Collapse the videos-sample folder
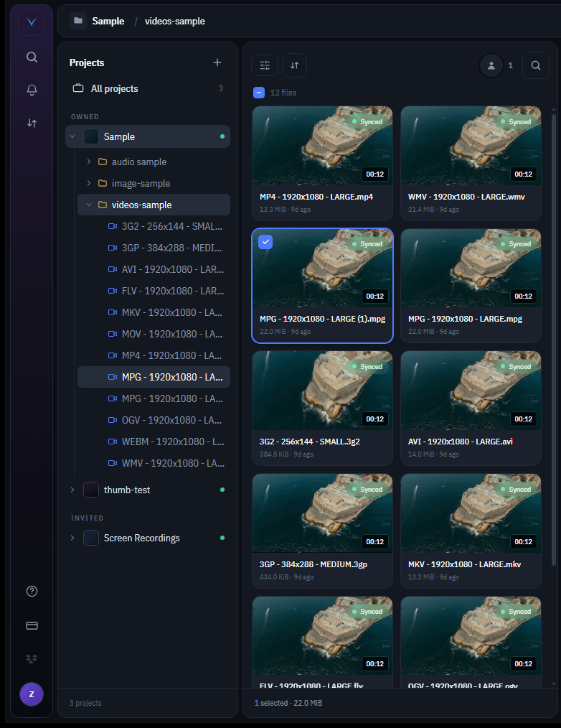The height and width of the screenshot is (728, 561). (x=89, y=205)
